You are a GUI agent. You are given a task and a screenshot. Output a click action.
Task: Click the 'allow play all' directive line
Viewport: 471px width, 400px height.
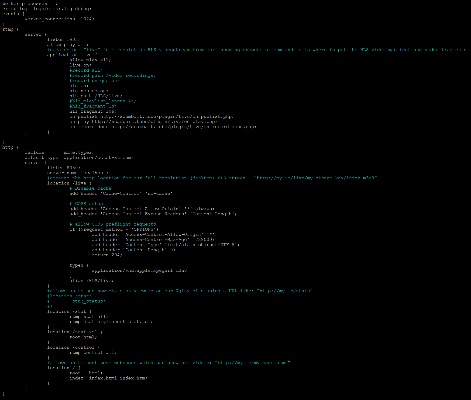point(91,60)
